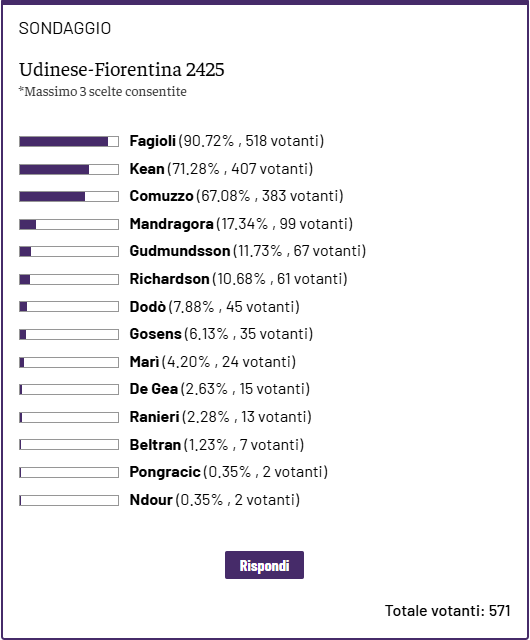Click the Ranieri result bar
530x640 pixels.
69,418
